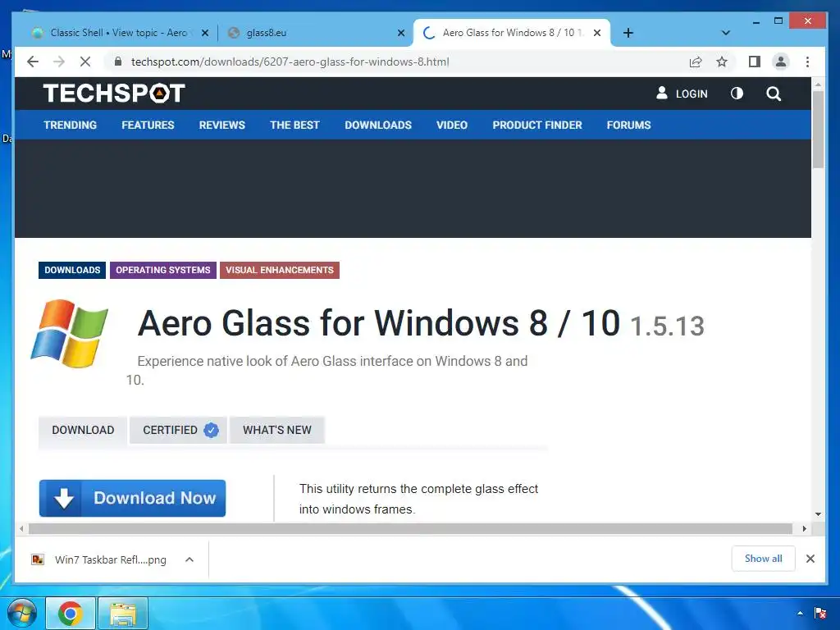Stop the page loading with the X button
840x630 pixels.
click(85, 62)
